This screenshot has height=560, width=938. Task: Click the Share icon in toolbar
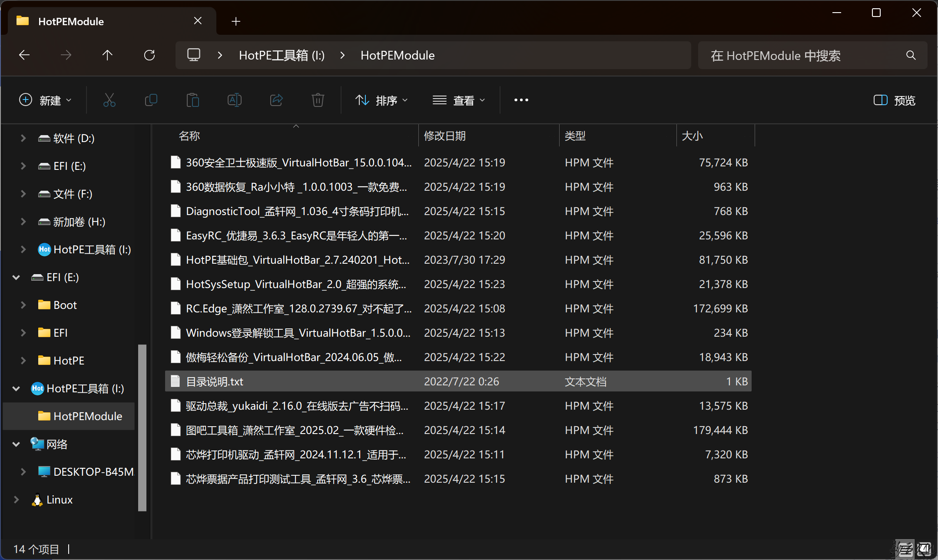click(276, 100)
